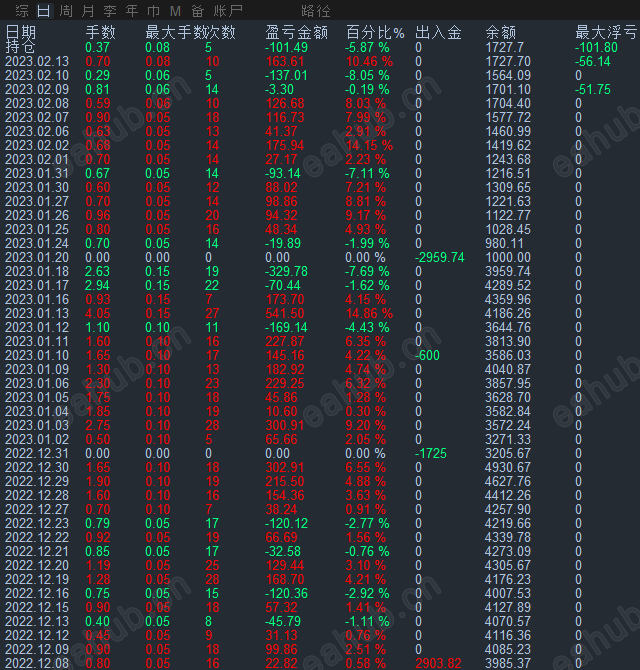This screenshot has height=670, width=640.
Task: Click the 最大浮亏 column header
Action: tap(606, 32)
